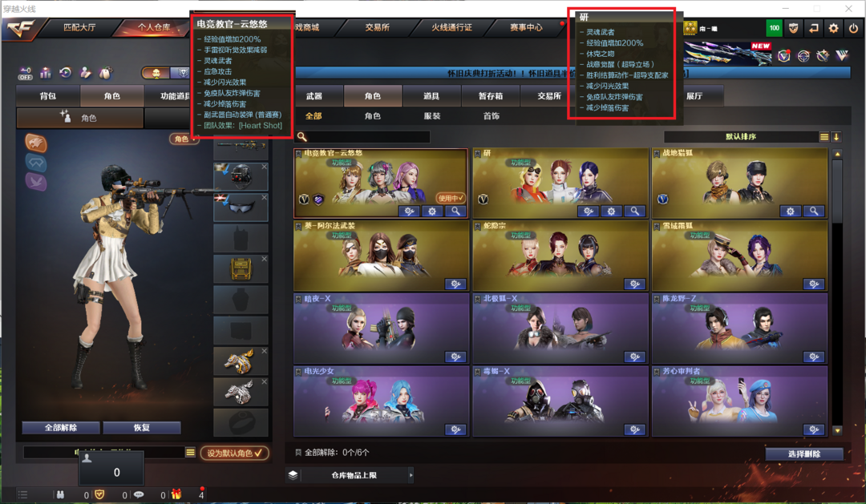
Task: Click the eagle emblem icon beside character preview
Action: point(36,143)
